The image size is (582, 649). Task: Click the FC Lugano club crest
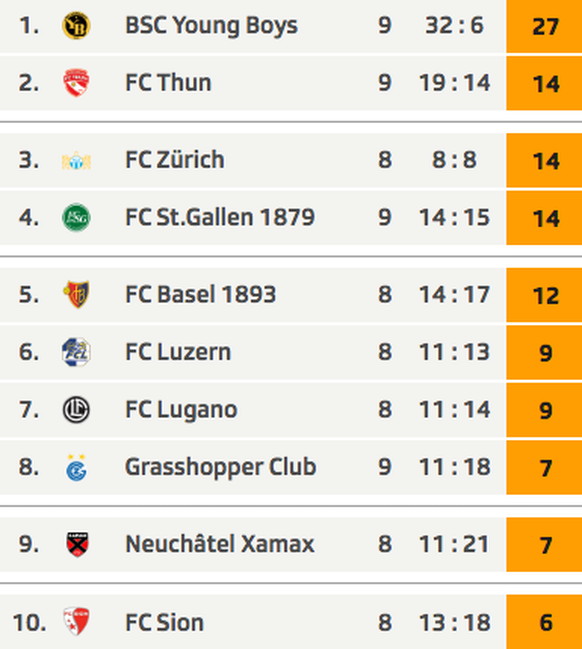click(x=76, y=410)
